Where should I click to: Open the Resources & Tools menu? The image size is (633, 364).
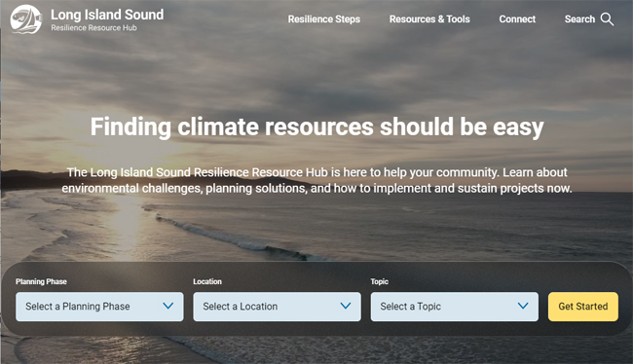point(429,18)
